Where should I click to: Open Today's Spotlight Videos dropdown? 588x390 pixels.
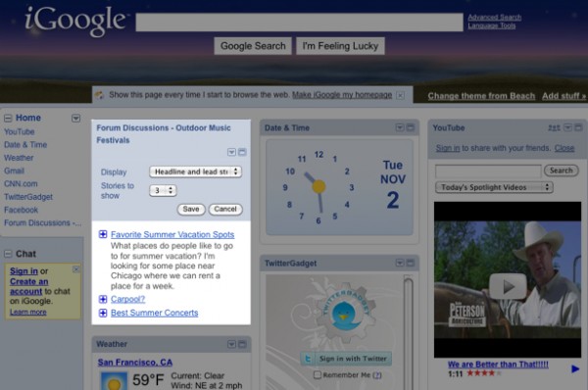[494, 187]
